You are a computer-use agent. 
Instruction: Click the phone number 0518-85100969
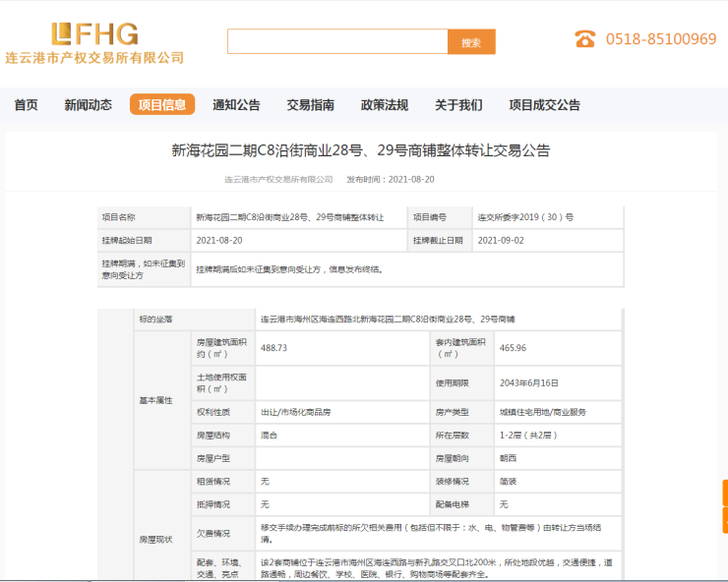point(660,39)
